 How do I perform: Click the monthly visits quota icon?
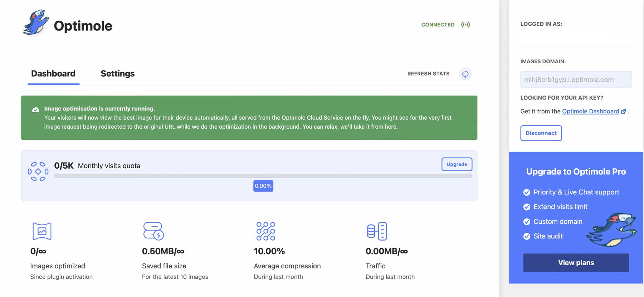[38, 172]
